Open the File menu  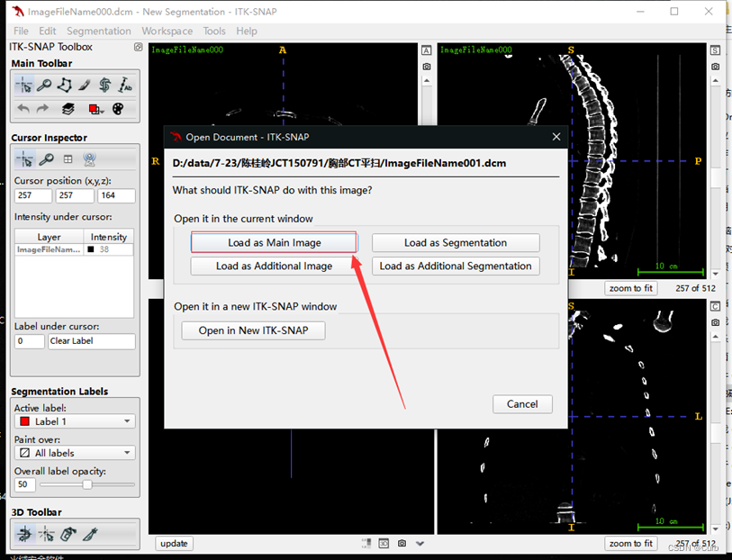pyautogui.click(x=21, y=32)
